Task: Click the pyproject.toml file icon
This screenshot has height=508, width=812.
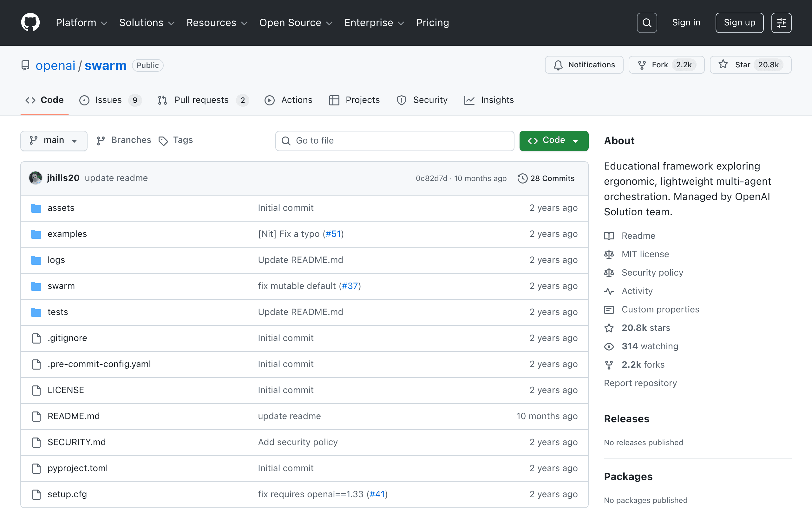Action: click(36, 468)
